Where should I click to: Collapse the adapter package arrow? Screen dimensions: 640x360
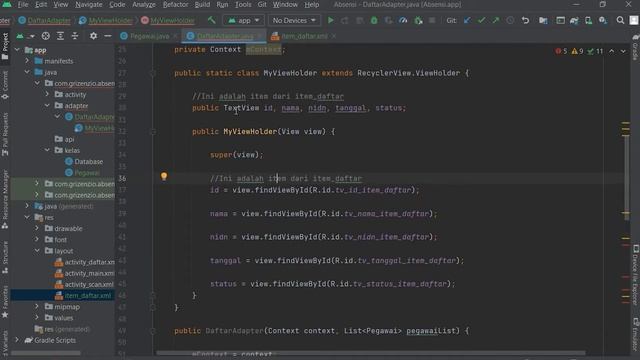47,105
